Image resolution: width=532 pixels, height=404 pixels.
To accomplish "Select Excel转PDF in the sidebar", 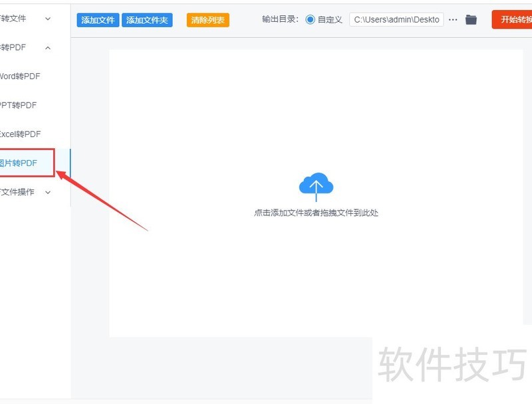I will [20, 134].
